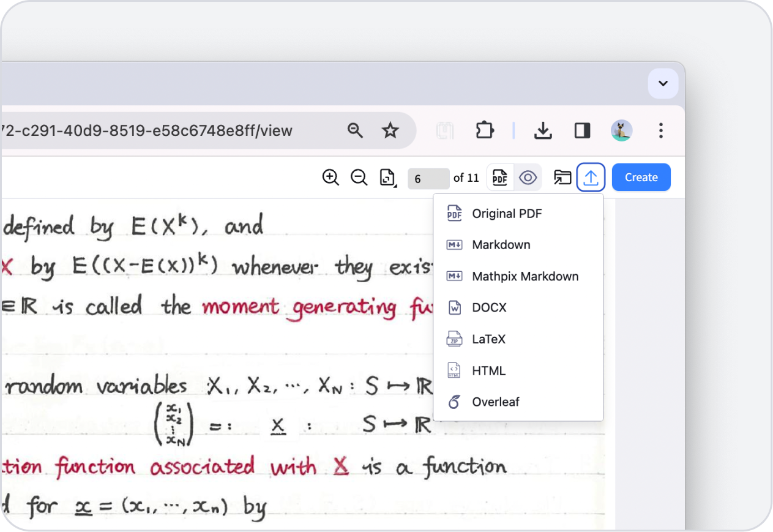The image size is (773, 532).
Task: Expand the tab search chevron dropdown
Action: (663, 84)
